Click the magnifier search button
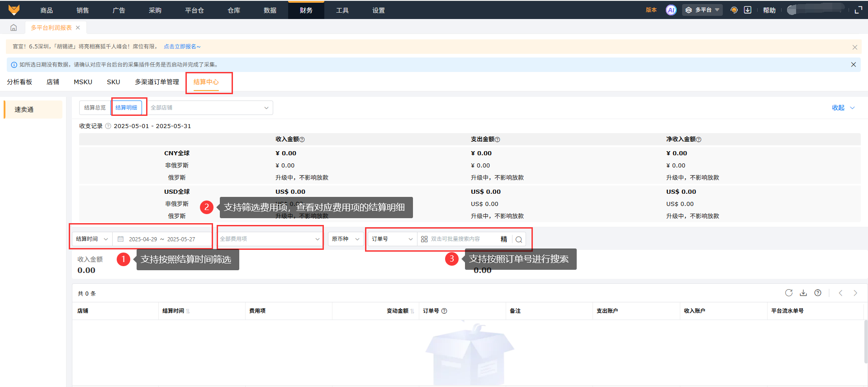This screenshot has width=868, height=387. point(519,239)
